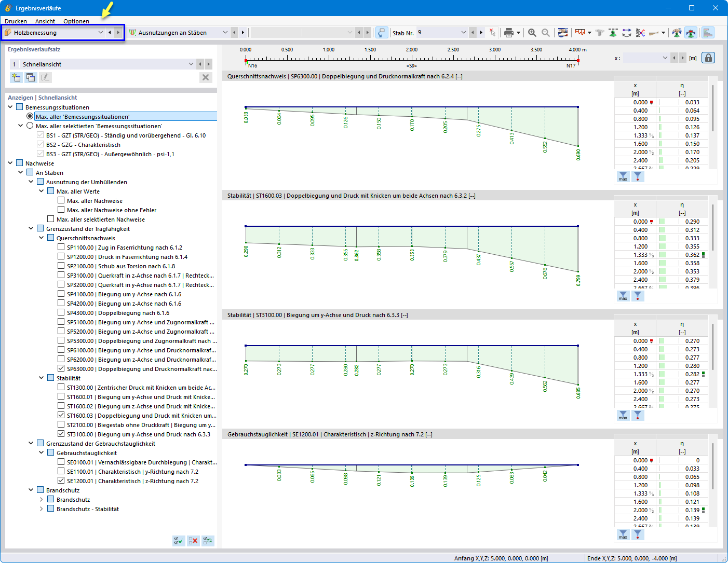Open the Stab Nr. dropdown
The image size is (728, 563).
[x=464, y=33]
